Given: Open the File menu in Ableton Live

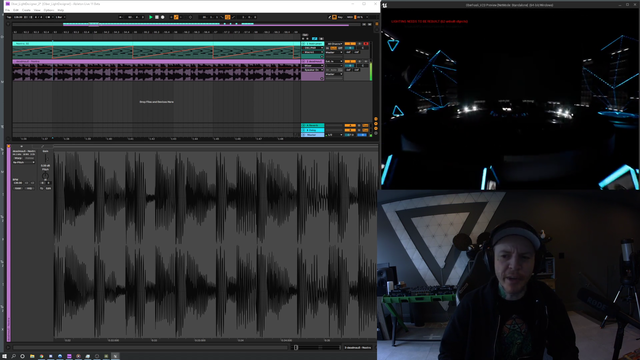Looking at the screenshot, I should click(7, 10).
